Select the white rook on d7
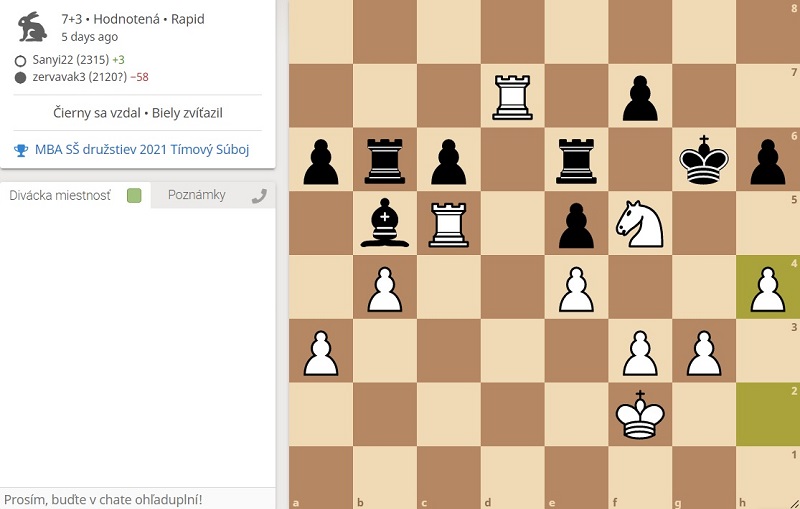Screen dimensions: 800x509 [x=513, y=96]
